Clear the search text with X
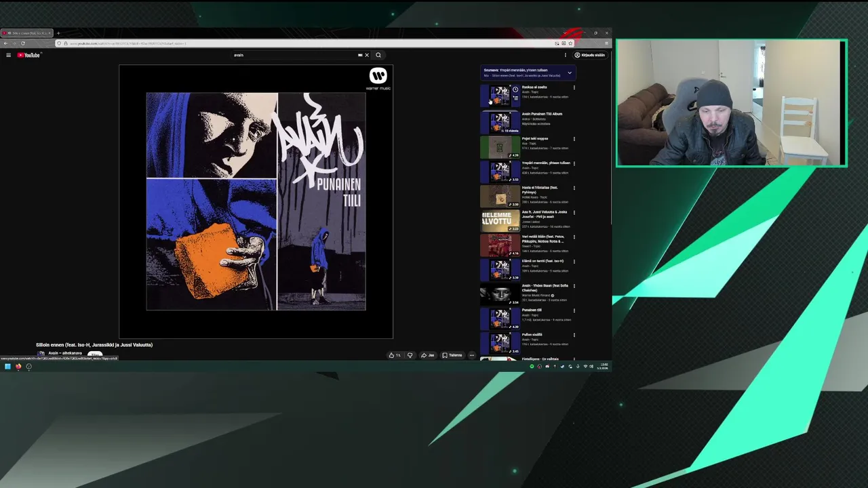The height and width of the screenshot is (488, 868). point(367,55)
